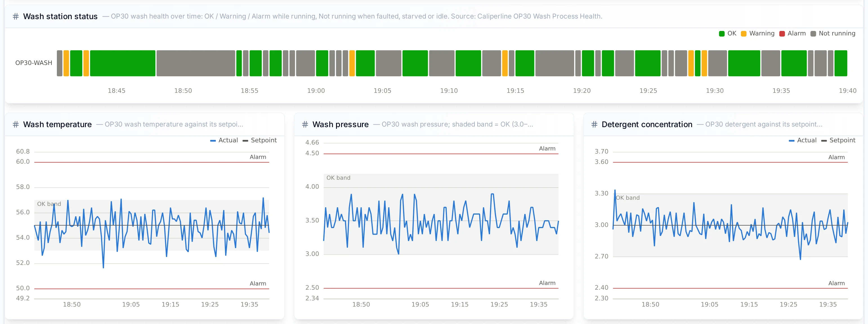Open the Wash pressure panel title

click(340, 124)
